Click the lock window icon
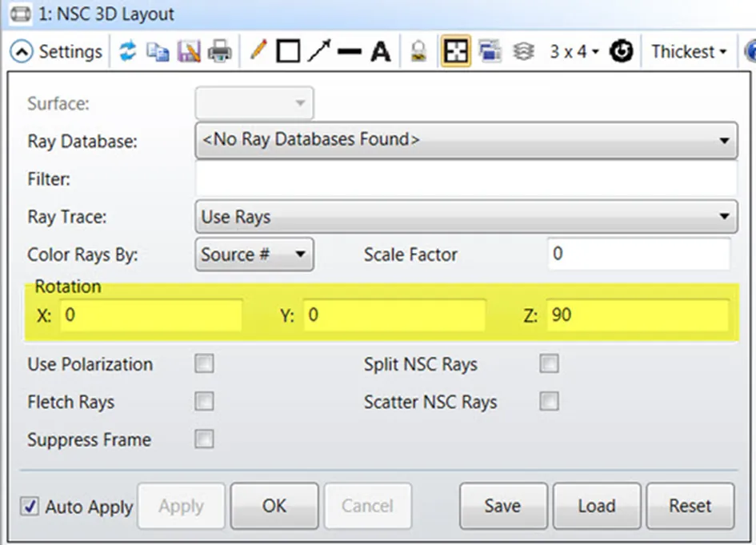 418,51
